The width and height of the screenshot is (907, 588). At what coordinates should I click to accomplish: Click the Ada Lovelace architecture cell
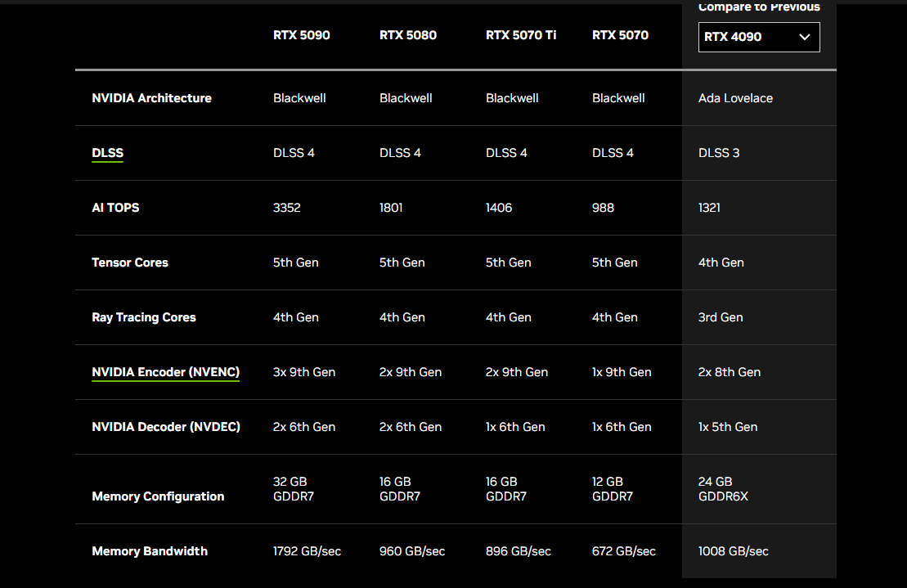[735, 98]
